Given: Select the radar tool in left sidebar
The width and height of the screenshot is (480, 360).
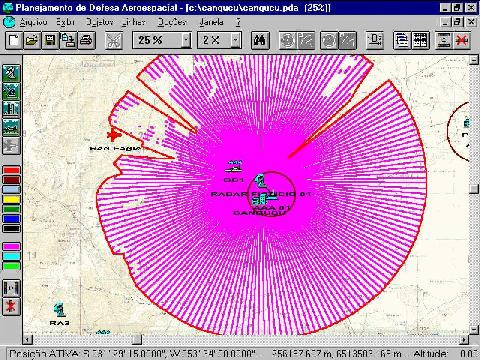Looking at the screenshot, I should (11, 73).
